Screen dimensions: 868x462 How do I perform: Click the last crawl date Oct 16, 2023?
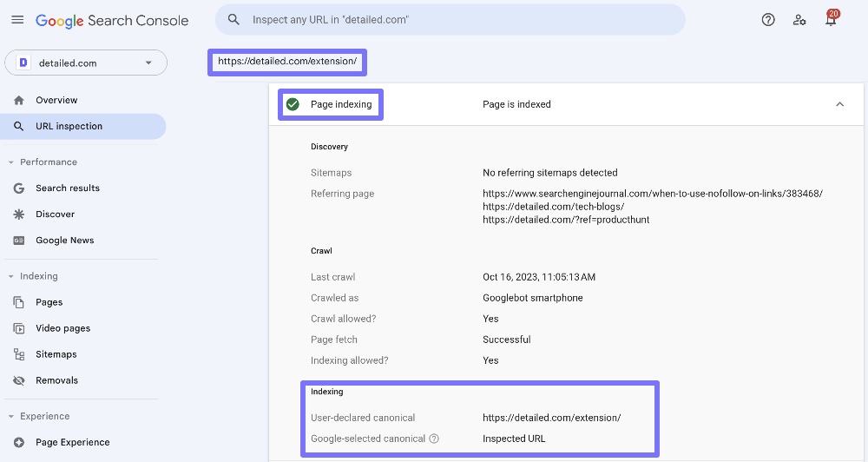(539, 277)
